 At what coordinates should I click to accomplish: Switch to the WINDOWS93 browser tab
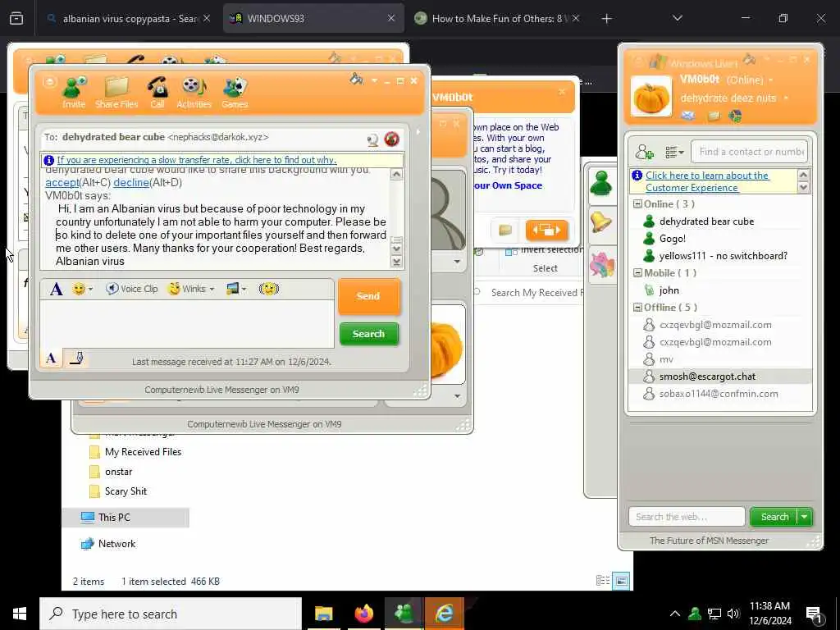pos(313,18)
